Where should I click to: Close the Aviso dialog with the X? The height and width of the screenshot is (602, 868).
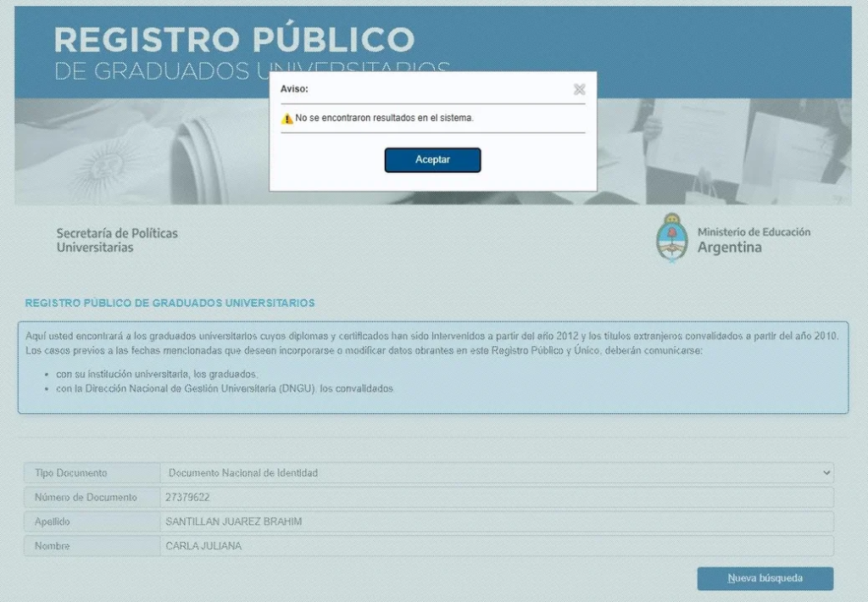click(579, 89)
